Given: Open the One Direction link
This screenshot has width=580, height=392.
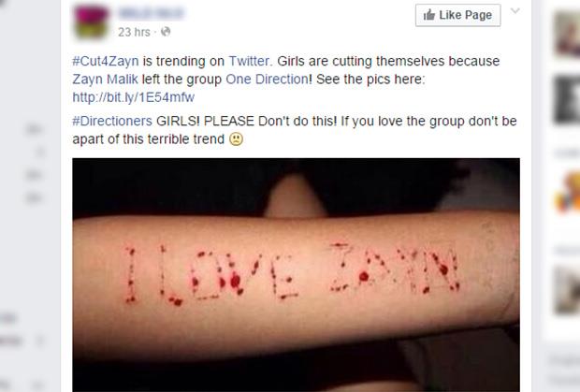Looking at the screenshot, I should click(267, 80).
